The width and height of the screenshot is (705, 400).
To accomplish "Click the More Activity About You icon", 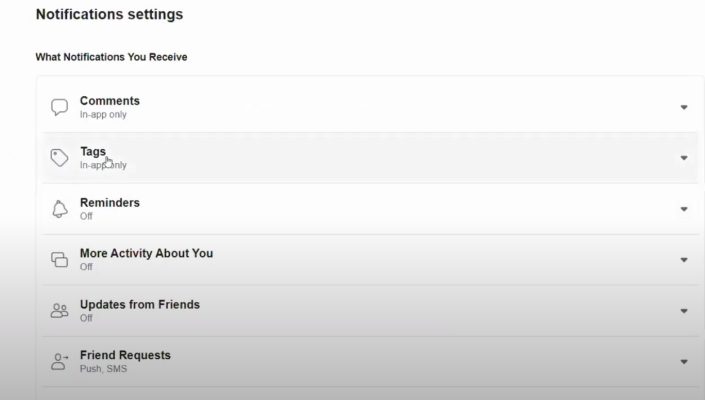I will (59, 260).
